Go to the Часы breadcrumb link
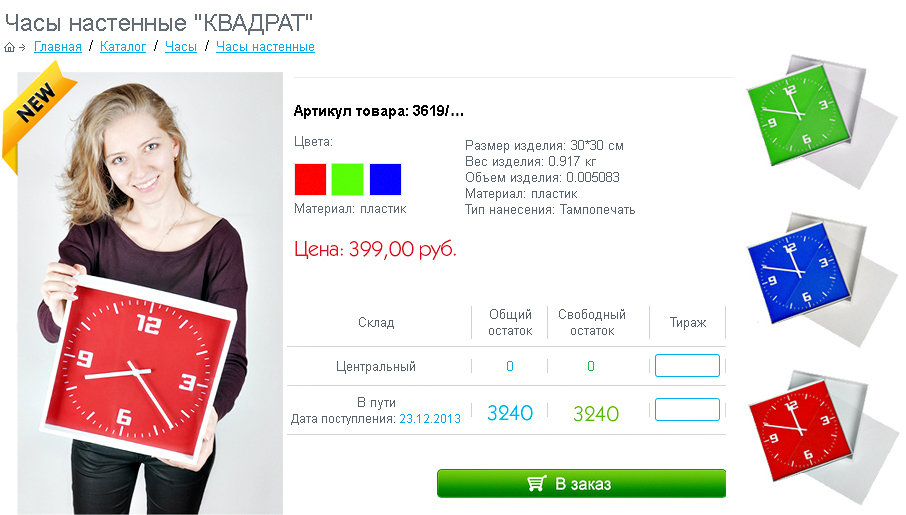Viewport: 906px width, 515px height. [181, 47]
